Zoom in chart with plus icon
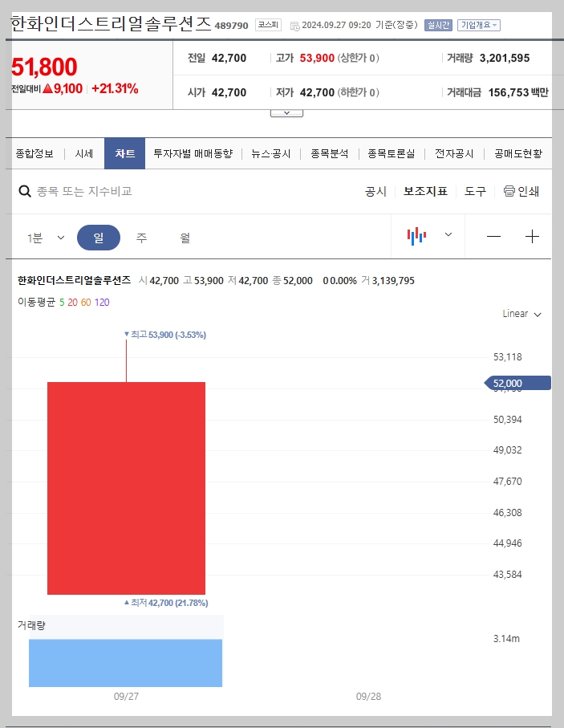 tap(532, 236)
